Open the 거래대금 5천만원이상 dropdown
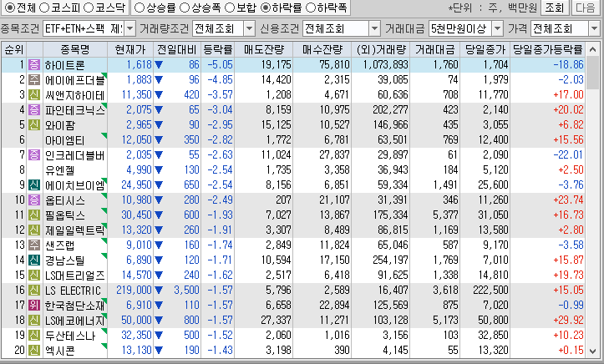The width and height of the screenshot is (604, 364). (x=498, y=28)
